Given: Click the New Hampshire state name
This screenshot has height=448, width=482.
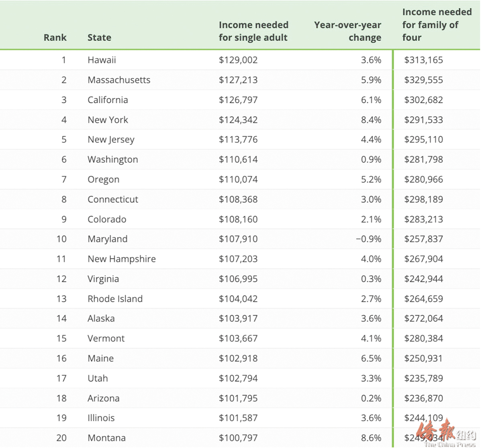Looking at the screenshot, I should point(122,259).
